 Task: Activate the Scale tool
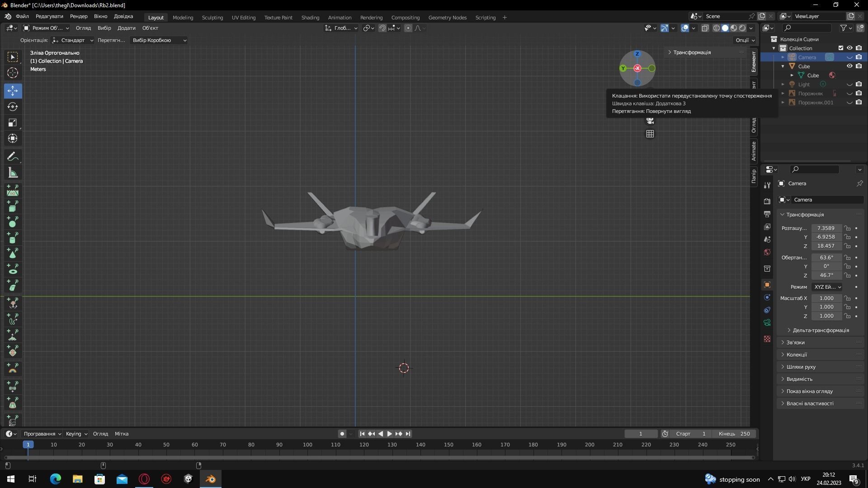(x=12, y=122)
